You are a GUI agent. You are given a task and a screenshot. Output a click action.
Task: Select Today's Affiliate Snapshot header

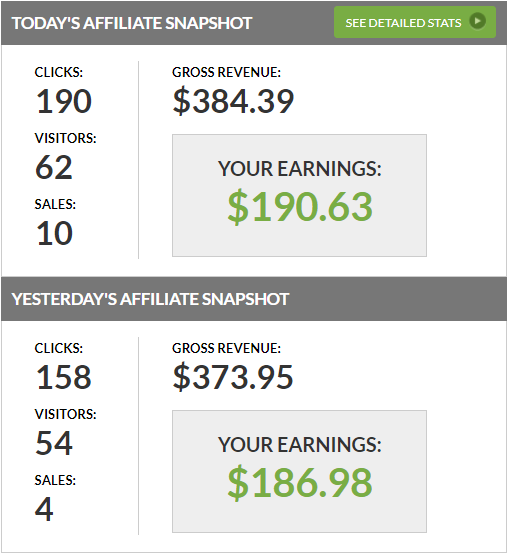132,23
